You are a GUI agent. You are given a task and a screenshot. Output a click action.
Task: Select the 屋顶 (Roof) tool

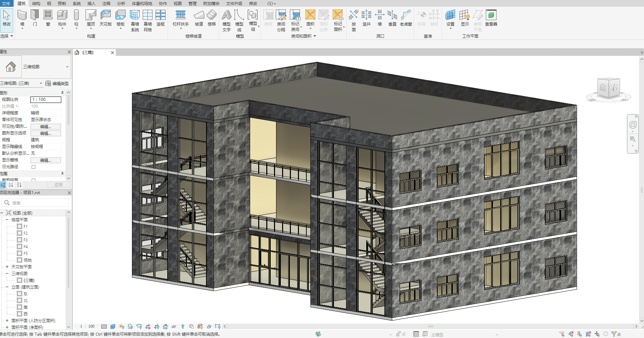(91, 18)
